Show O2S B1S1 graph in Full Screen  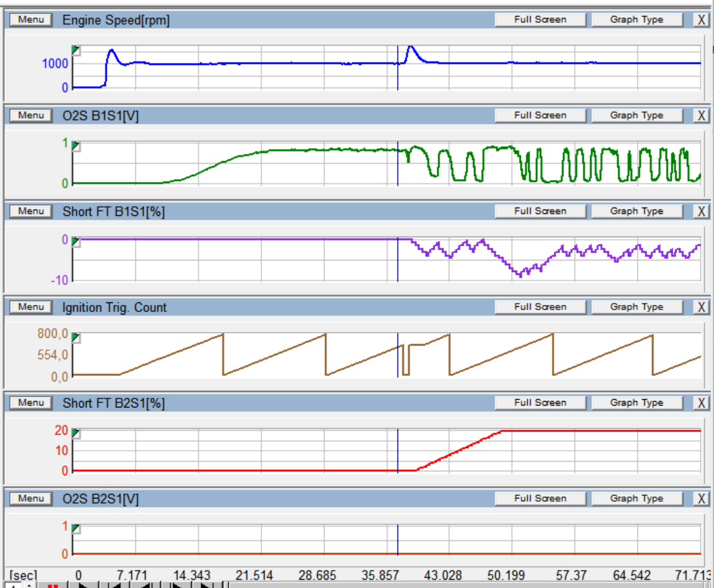pos(540,115)
